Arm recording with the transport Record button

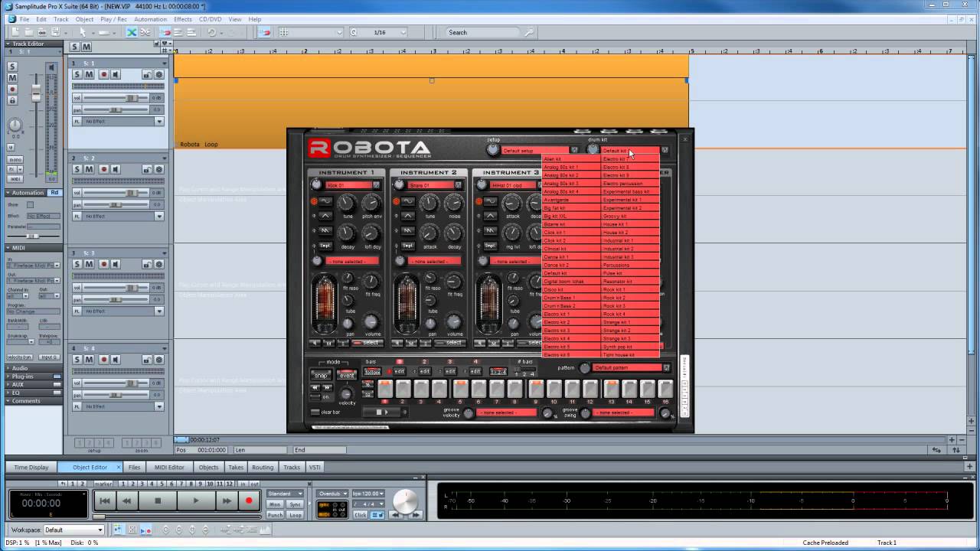pos(249,501)
